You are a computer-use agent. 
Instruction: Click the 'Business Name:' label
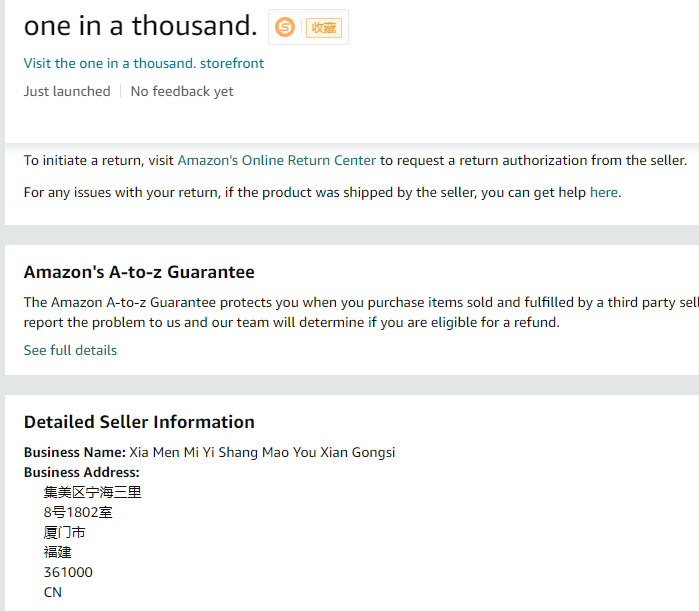click(75, 452)
